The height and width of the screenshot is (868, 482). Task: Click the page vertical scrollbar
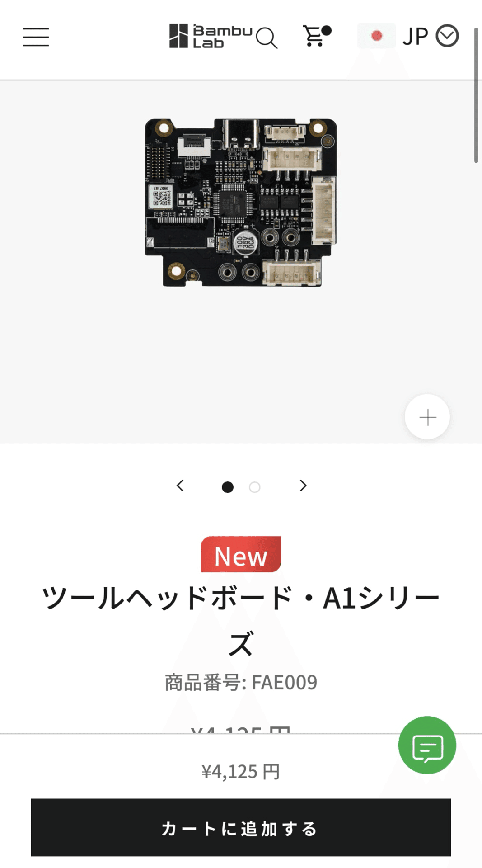click(476, 95)
